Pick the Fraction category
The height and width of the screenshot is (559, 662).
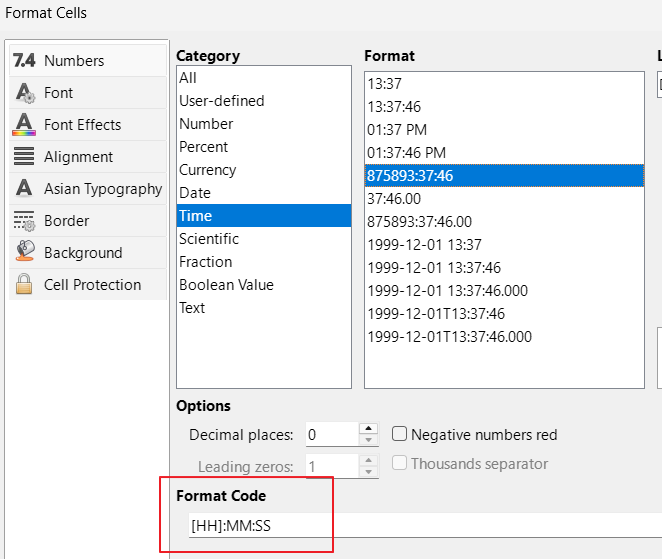point(264,262)
